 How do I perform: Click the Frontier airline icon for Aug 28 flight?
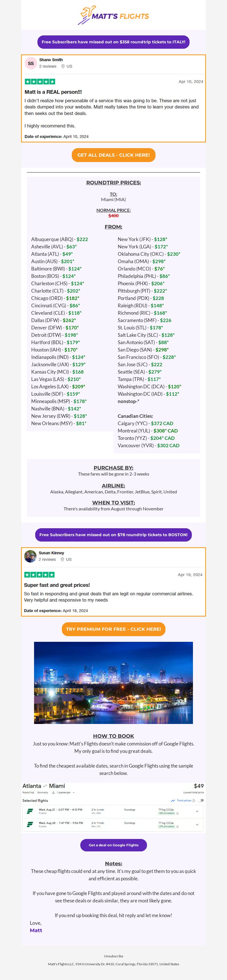30,825
